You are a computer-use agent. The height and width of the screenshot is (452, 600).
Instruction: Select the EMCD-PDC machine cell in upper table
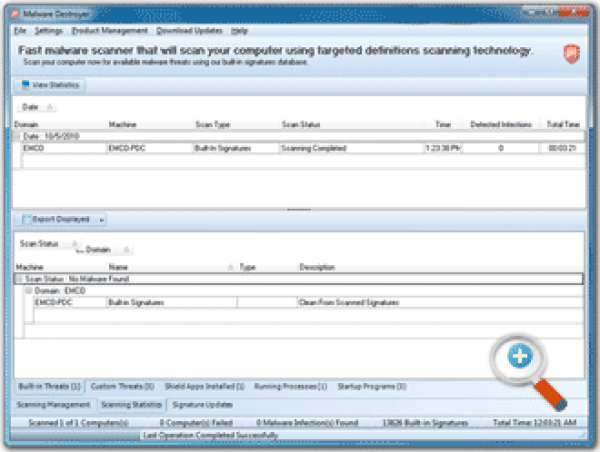pos(150,148)
